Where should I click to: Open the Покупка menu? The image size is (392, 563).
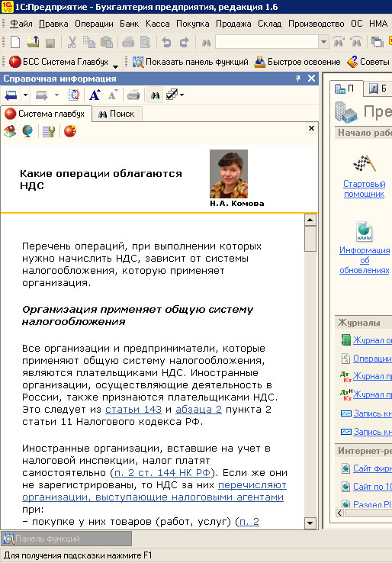tap(193, 24)
